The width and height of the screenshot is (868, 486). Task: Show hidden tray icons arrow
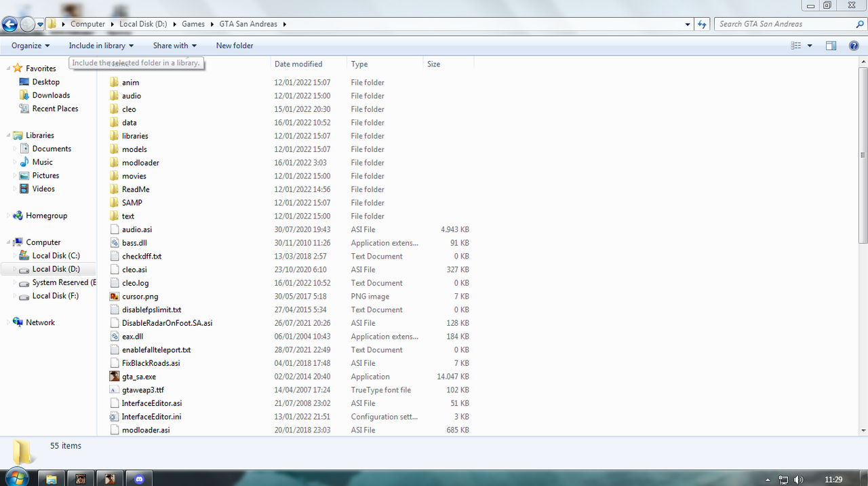(768, 479)
